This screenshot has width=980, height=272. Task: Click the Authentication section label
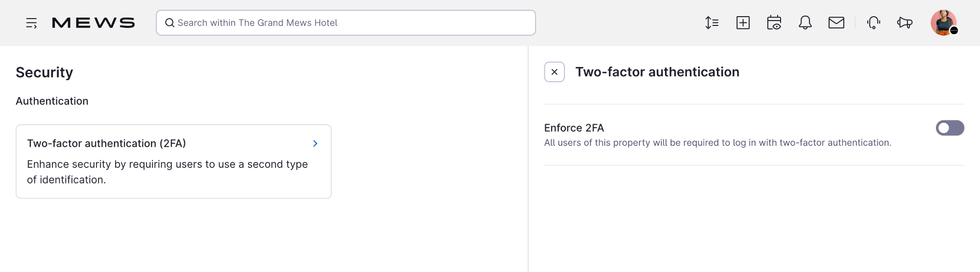(52, 101)
